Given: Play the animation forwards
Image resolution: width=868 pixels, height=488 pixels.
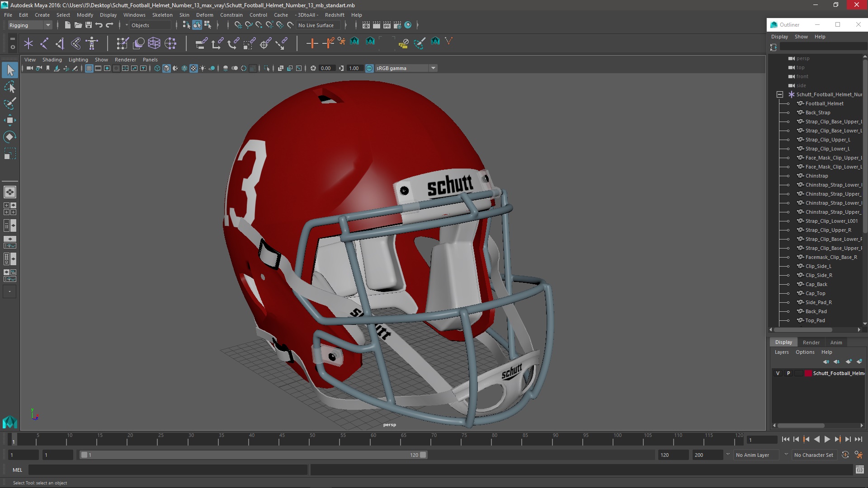Looking at the screenshot, I should 827,439.
